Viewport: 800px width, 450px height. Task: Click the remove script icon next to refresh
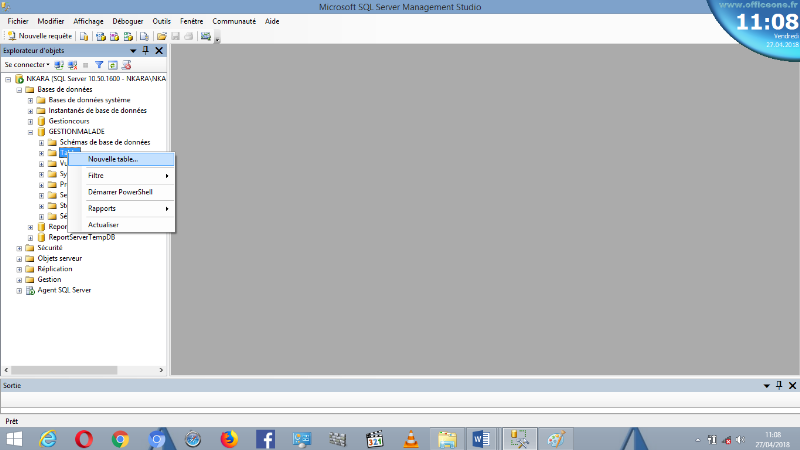[126, 65]
